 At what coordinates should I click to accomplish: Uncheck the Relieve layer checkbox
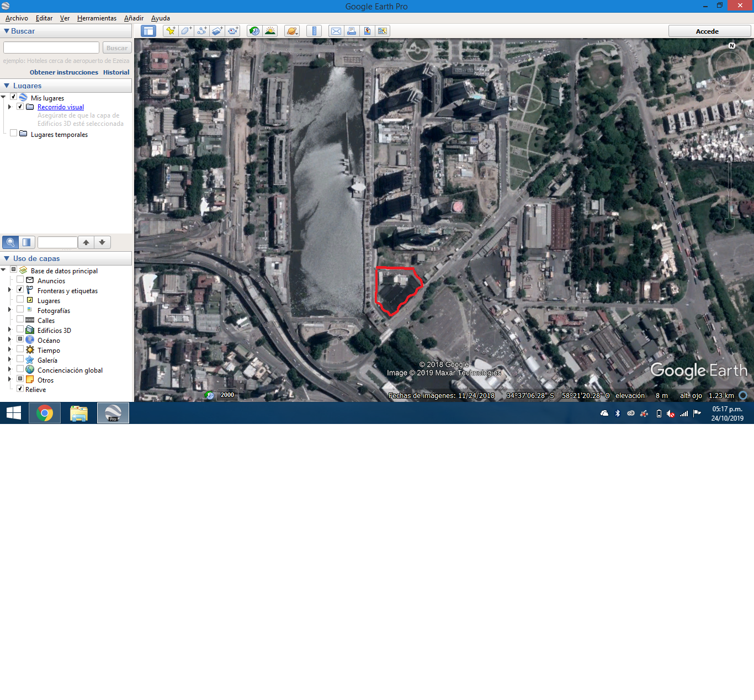20,389
